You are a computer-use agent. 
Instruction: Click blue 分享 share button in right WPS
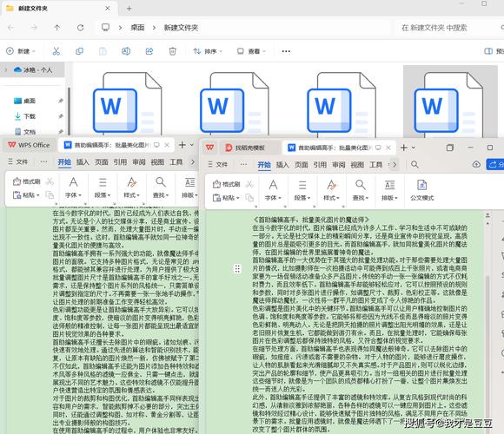click(x=495, y=165)
